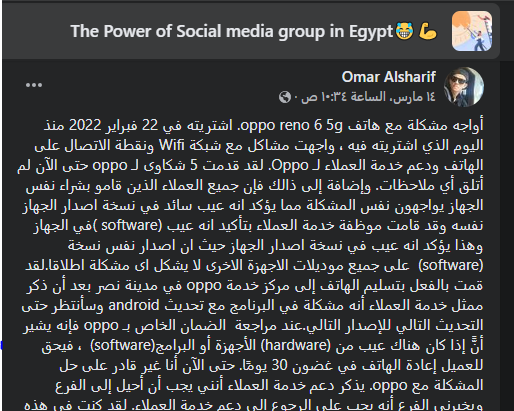Click the number 30 in the post

tap(280, 365)
